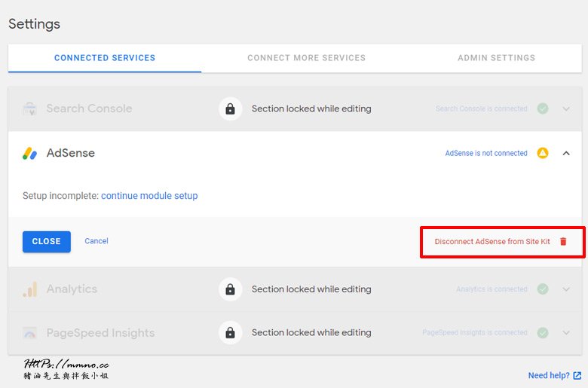Click the AdSense logo icon
The height and width of the screenshot is (388, 588).
(30, 153)
